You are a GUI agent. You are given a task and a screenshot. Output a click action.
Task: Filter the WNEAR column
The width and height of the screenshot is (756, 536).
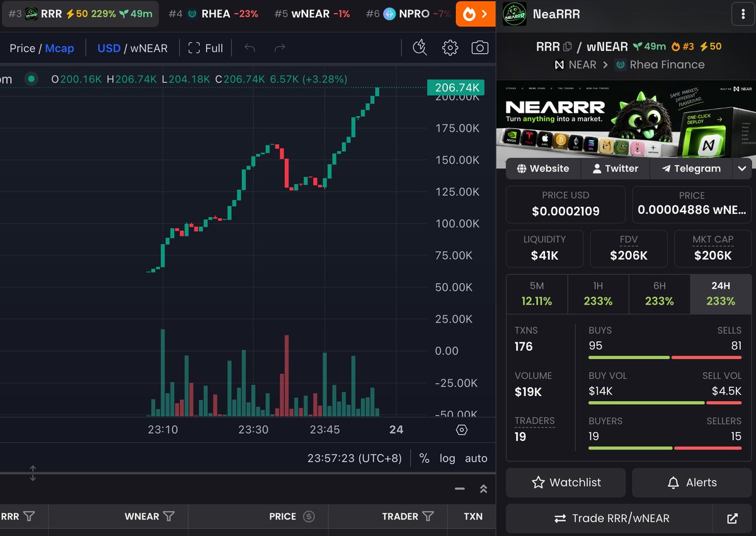pos(169,516)
